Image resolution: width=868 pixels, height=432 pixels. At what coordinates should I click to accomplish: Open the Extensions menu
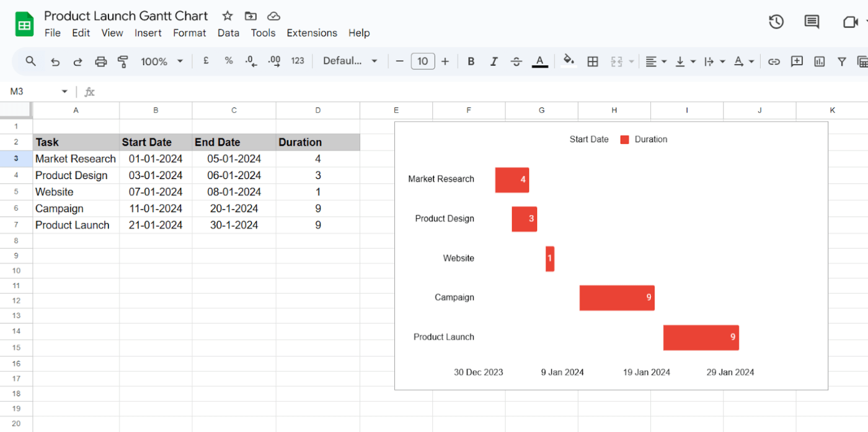click(312, 33)
